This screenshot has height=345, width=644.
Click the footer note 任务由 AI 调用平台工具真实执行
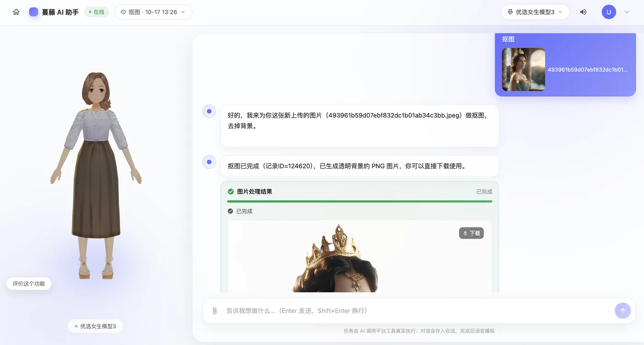pyautogui.click(x=419, y=331)
